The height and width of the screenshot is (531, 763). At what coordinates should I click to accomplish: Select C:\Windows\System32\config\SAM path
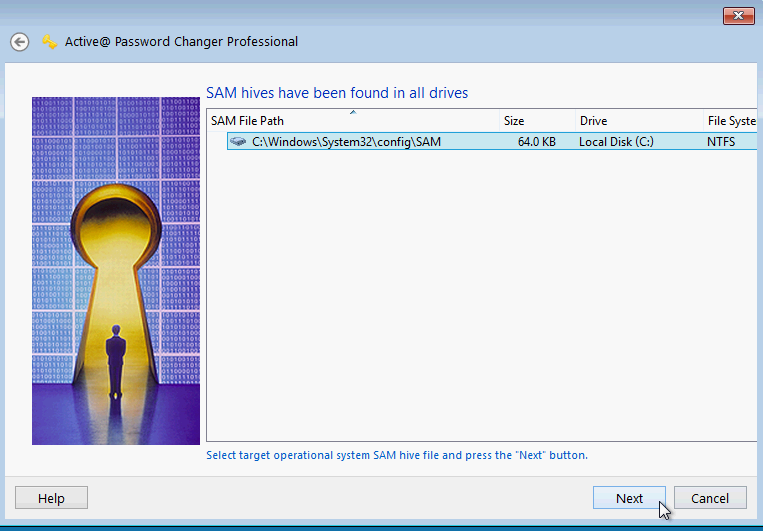[346, 142]
